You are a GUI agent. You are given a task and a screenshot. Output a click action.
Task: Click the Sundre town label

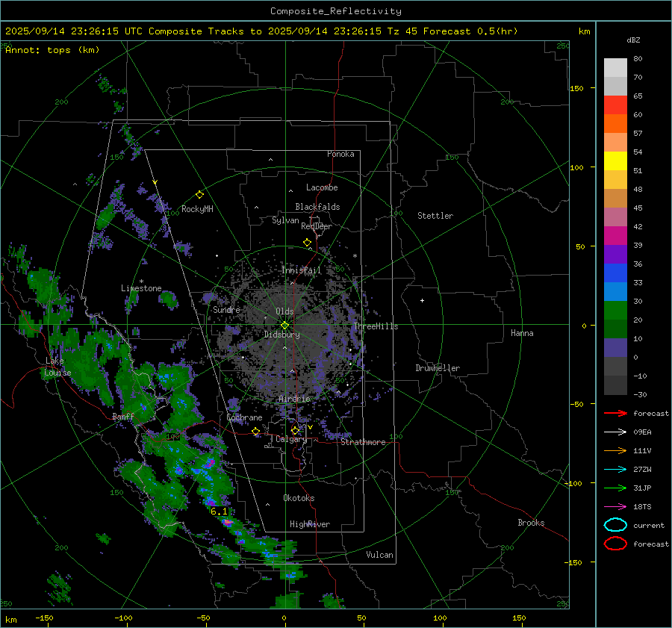[x=226, y=310]
